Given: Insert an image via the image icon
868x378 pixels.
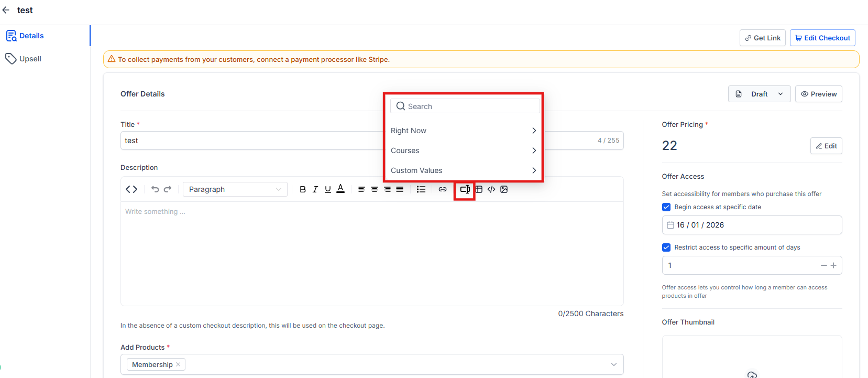Looking at the screenshot, I should (504, 189).
